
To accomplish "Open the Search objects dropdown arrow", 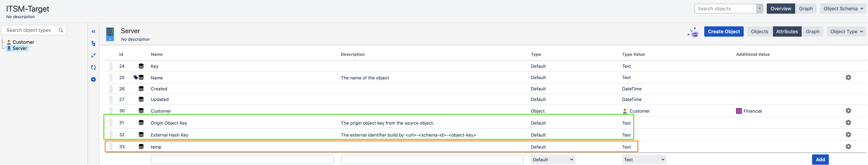I will click(759, 9).
